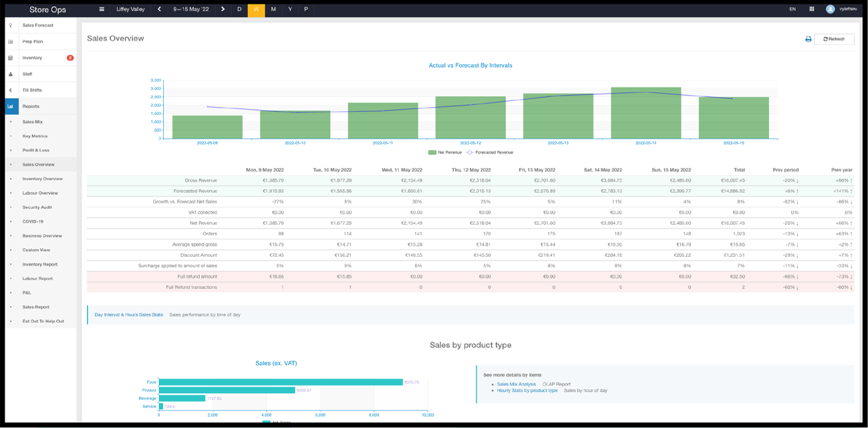Open Labour Overview report in sidebar
Image resolution: width=868 pixels, height=428 pixels.
coord(40,193)
